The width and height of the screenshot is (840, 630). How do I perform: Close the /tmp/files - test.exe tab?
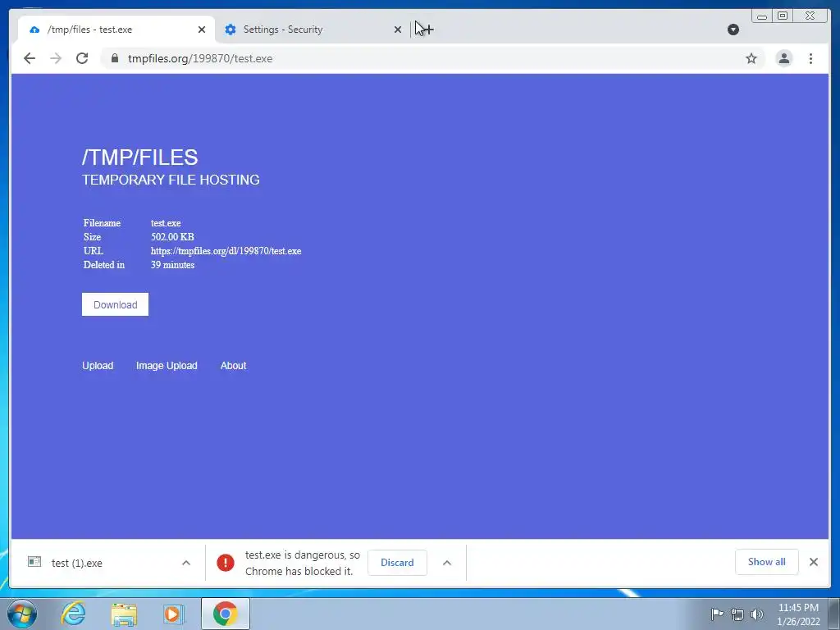point(202,30)
